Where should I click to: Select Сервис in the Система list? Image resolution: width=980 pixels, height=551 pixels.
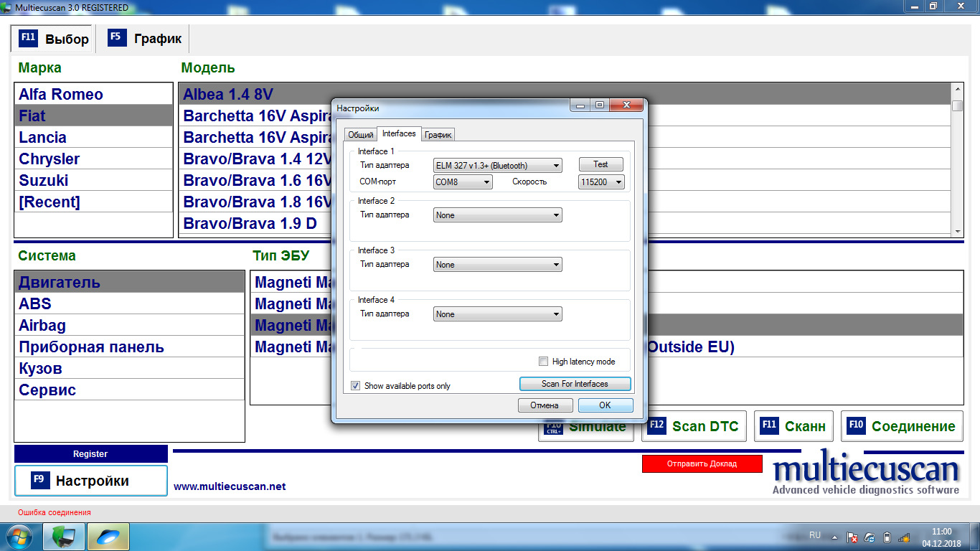click(129, 390)
